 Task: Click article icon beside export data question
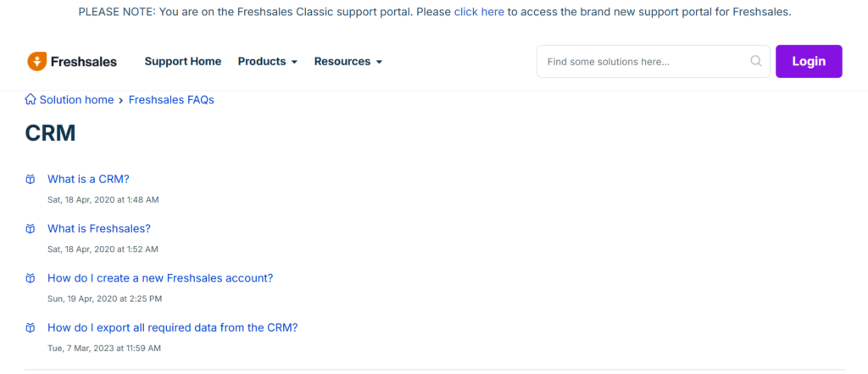coord(31,328)
